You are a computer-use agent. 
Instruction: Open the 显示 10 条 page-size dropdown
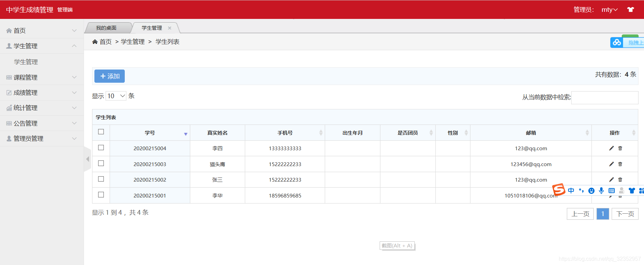coord(116,96)
